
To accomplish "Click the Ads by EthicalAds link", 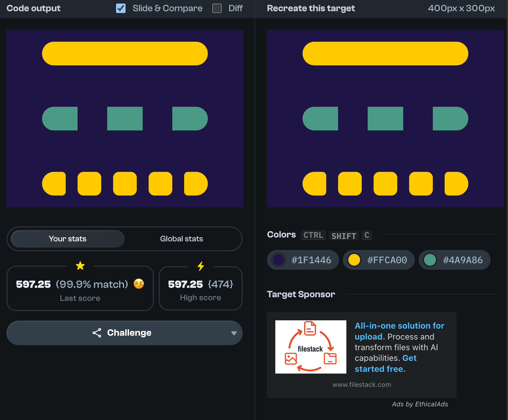I will pyautogui.click(x=420, y=404).
